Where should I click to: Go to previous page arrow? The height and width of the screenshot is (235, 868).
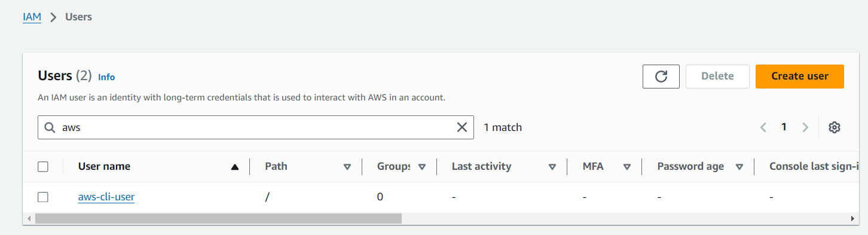763,127
